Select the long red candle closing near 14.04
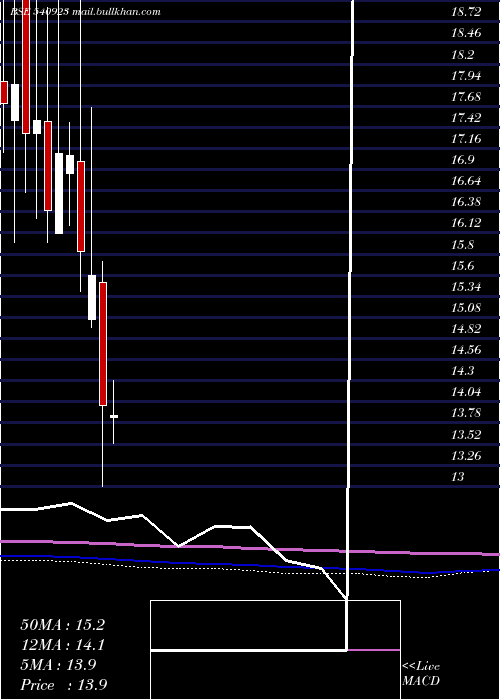The width and height of the screenshot is (500, 700). (x=103, y=344)
